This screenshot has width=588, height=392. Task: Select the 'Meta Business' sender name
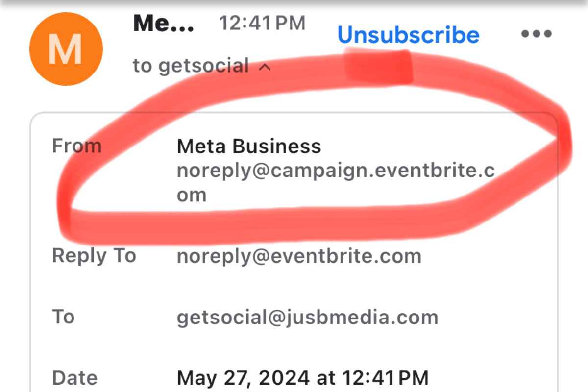click(x=249, y=146)
